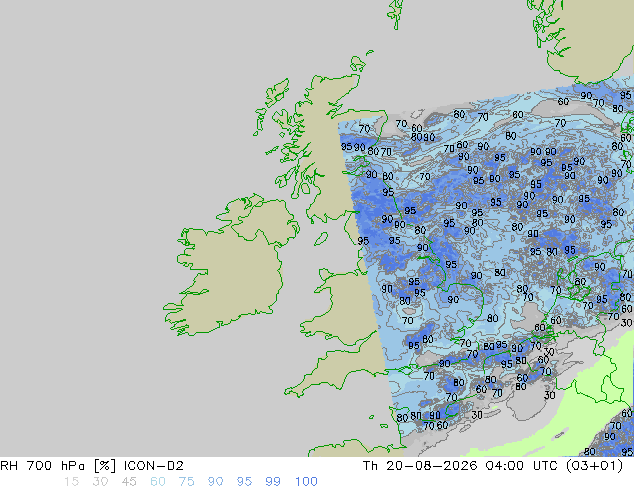
Task: Click the 95 entry in the legend scale
Action: click(244, 482)
